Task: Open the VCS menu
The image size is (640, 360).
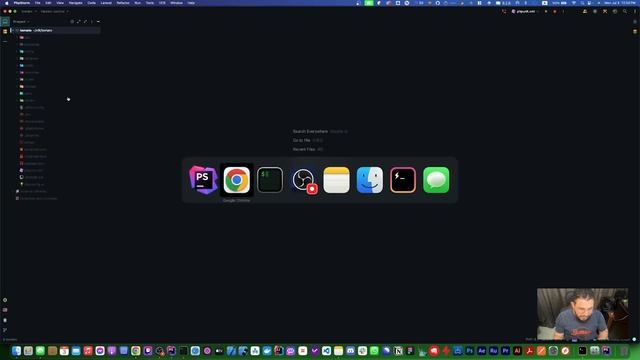Action: 162,3
